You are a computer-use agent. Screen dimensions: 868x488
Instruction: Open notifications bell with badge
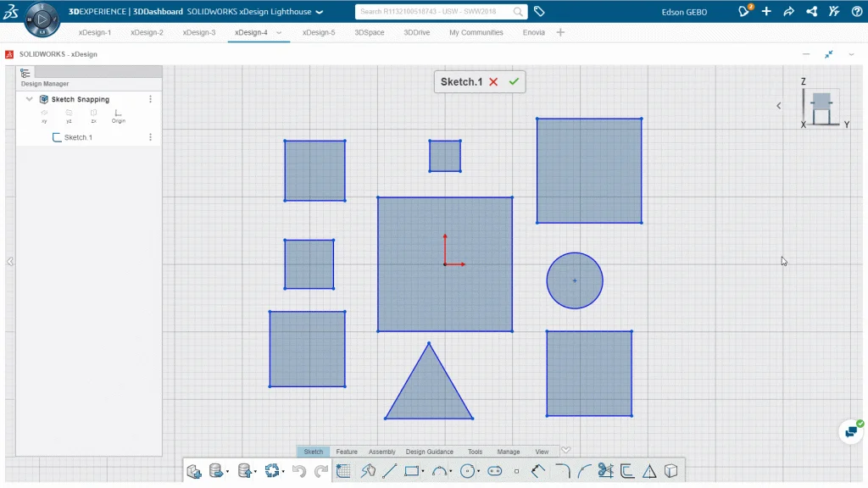744,11
